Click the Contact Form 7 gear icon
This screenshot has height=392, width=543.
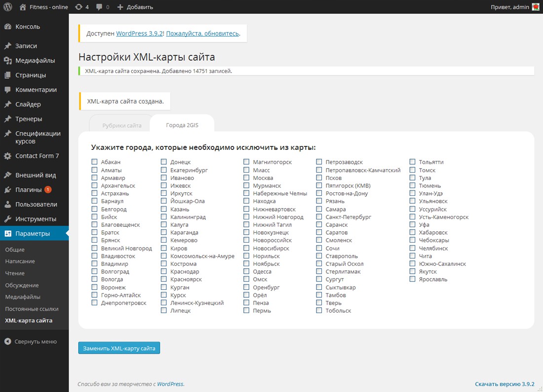pyautogui.click(x=7, y=156)
